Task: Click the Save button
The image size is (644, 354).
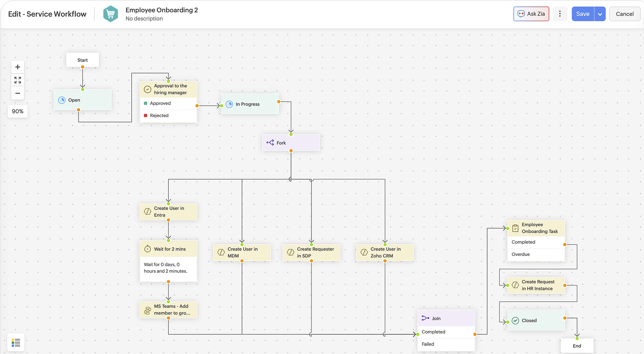Action: (x=582, y=14)
